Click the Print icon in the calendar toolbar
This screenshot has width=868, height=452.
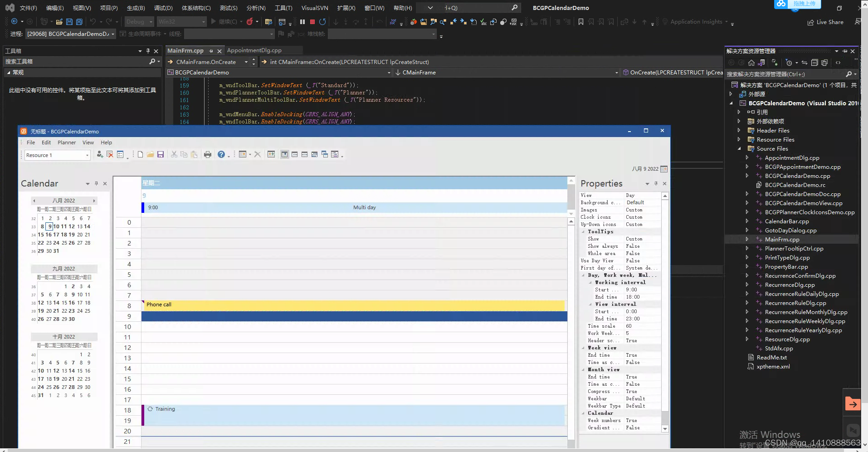pos(208,155)
